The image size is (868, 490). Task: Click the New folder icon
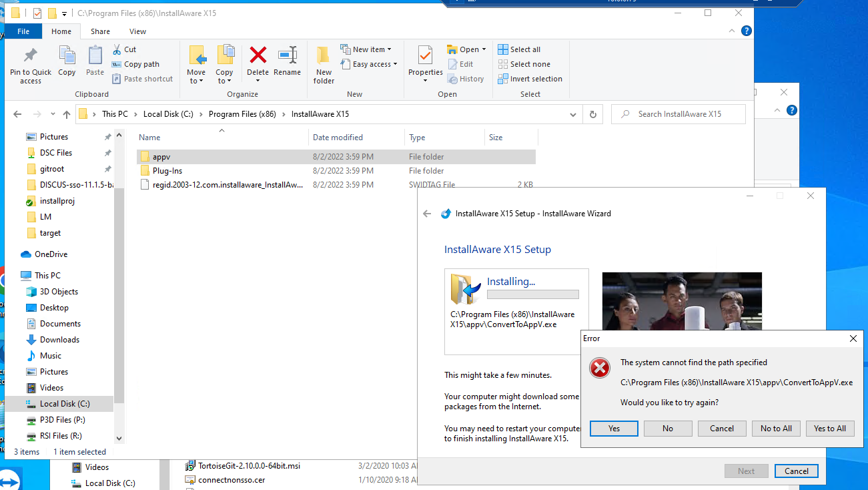coord(324,56)
